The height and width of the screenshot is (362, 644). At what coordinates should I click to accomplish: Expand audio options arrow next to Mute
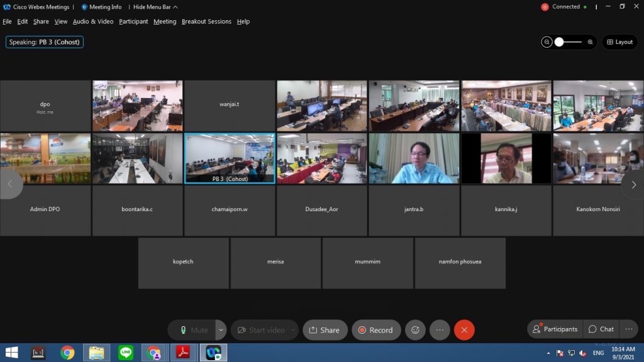(x=221, y=330)
